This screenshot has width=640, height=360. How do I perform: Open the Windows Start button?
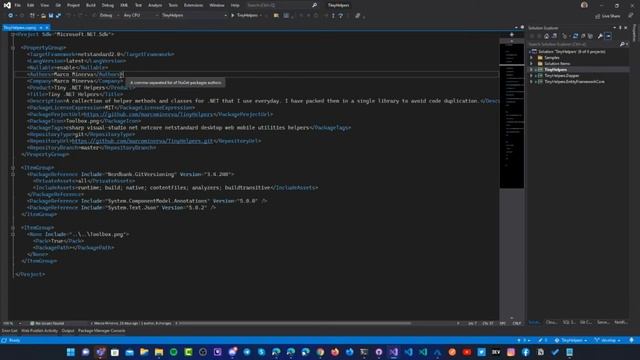(71, 352)
